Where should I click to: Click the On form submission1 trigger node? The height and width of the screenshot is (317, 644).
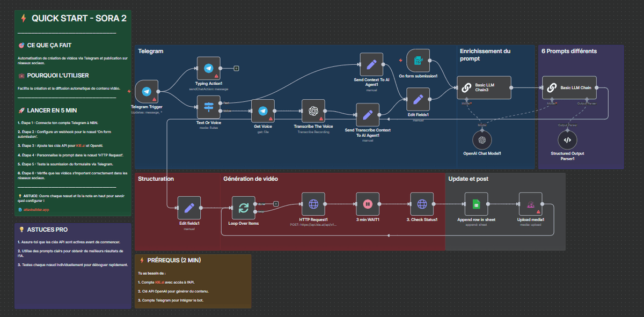pyautogui.click(x=418, y=61)
